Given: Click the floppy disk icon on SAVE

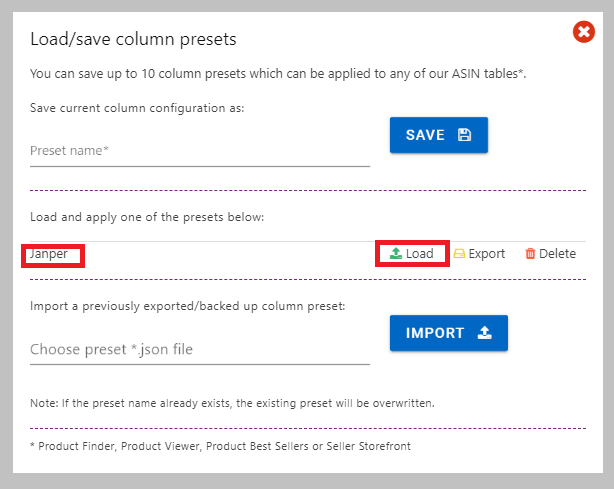Looking at the screenshot, I should pyautogui.click(x=464, y=135).
